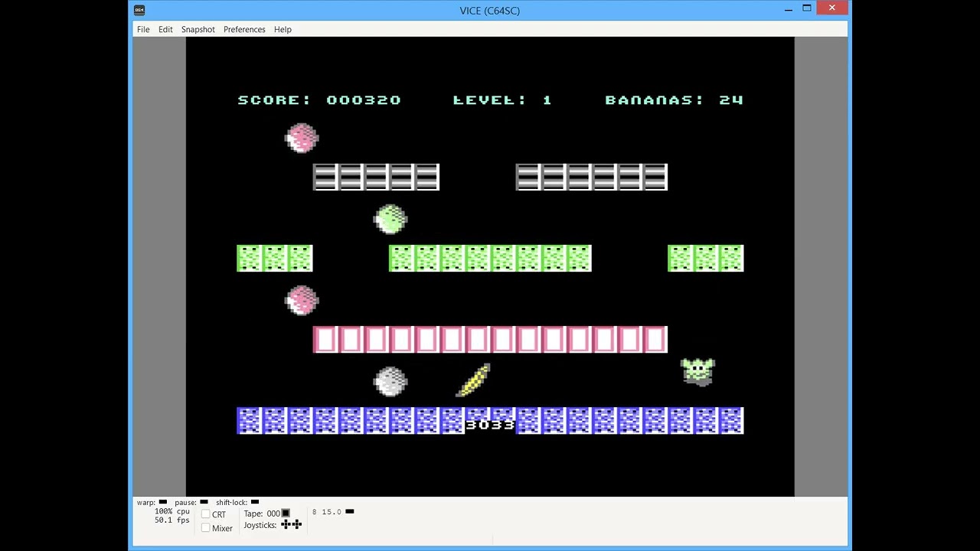Enable the Mixer checkbox
Viewport: 980px width, 551px height.
tap(205, 528)
